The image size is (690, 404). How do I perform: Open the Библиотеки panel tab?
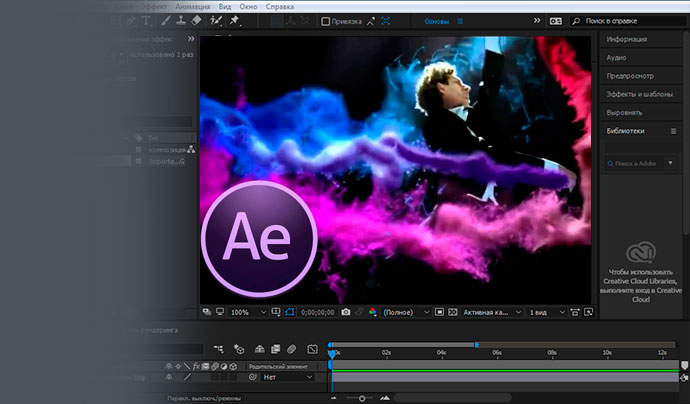coord(625,131)
